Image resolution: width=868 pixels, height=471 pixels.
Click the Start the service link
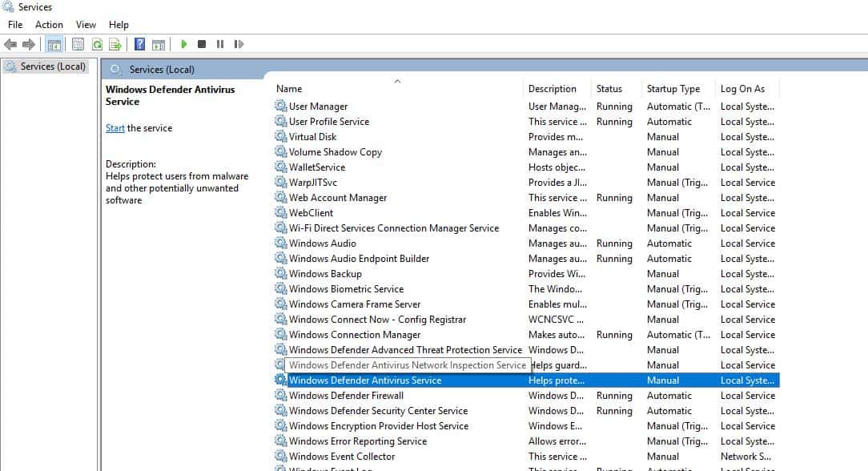[x=115, y=127]
